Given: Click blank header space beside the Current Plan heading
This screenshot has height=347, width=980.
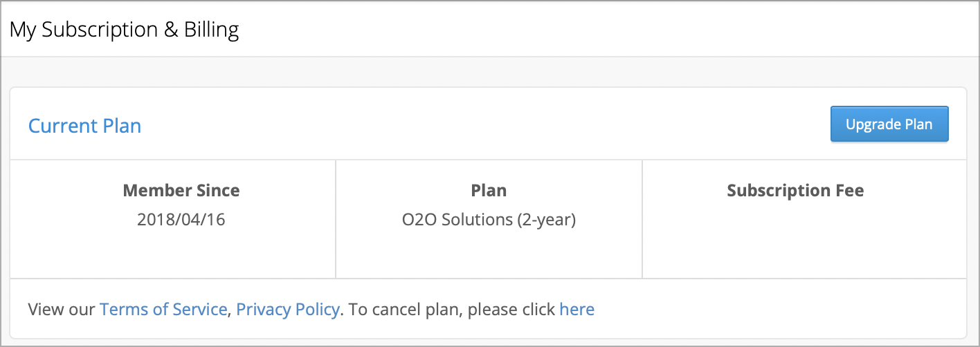Looking at the screenshot, I should point(484,125).
